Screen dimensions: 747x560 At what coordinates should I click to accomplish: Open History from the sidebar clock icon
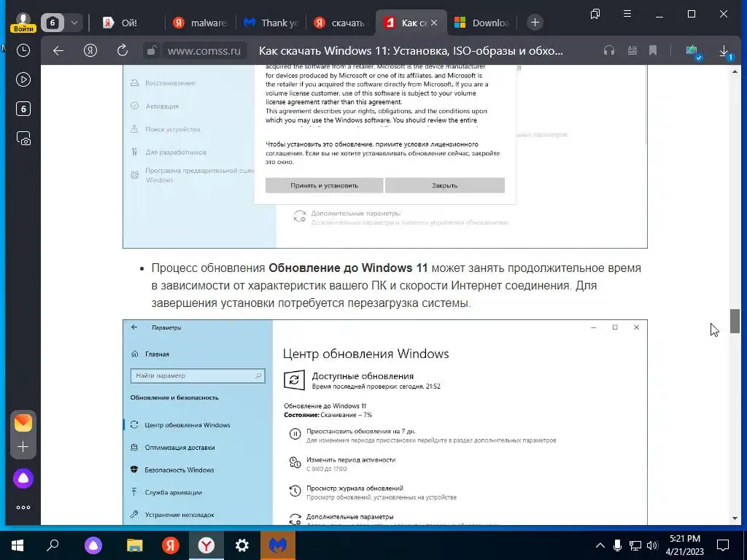pos(23,50)
